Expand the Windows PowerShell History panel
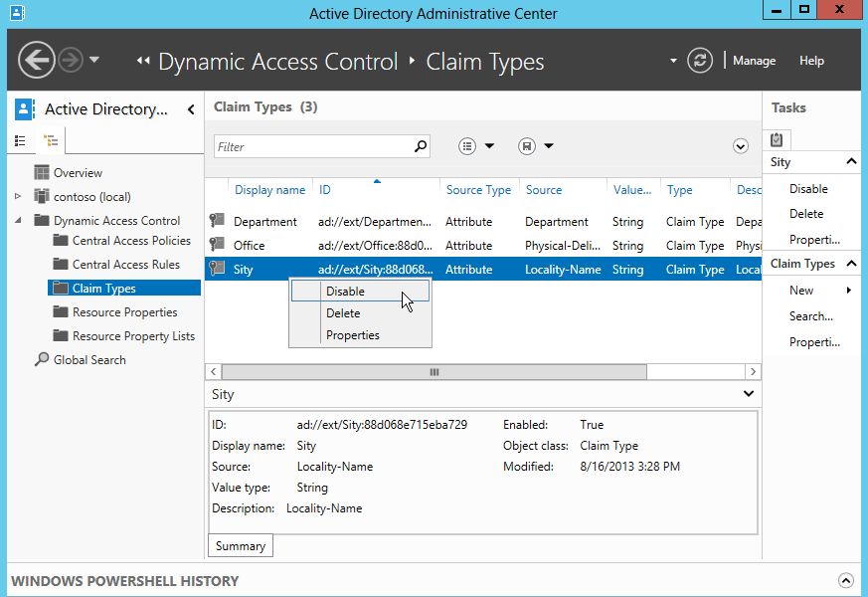Screen dimensions: 868x597 tap(845, 581)
